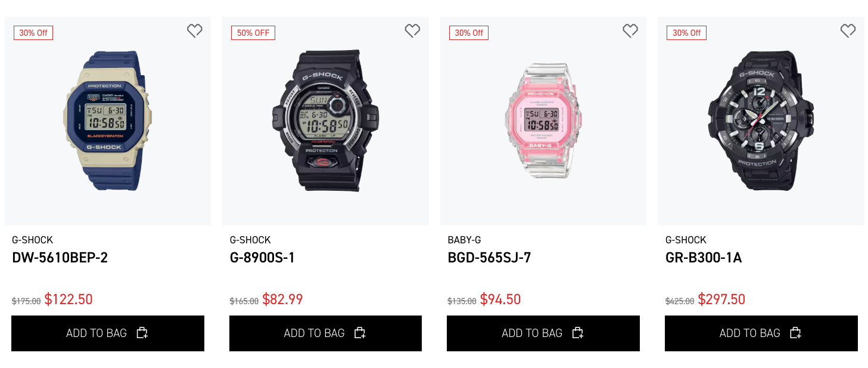Viewport: 868px width, 368px height.
Task: Open the DW-5610BEP-2 product title link
Action: coord(60,258)
